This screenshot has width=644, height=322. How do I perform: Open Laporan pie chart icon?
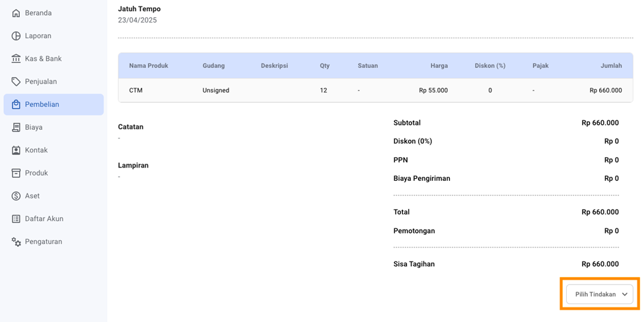(17, 36)
